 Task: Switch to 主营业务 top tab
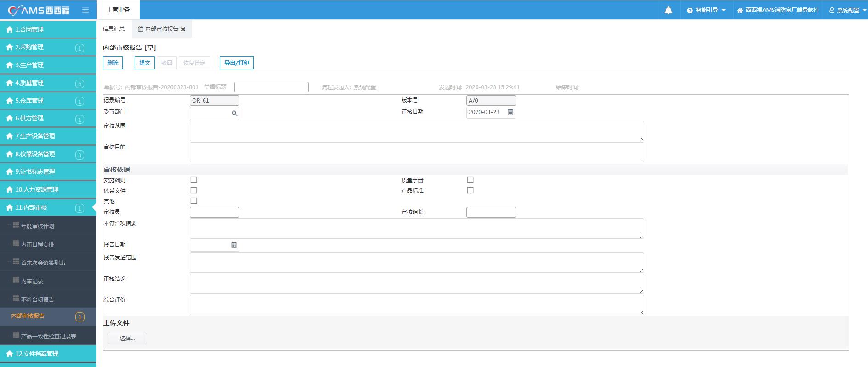(118, 10)
